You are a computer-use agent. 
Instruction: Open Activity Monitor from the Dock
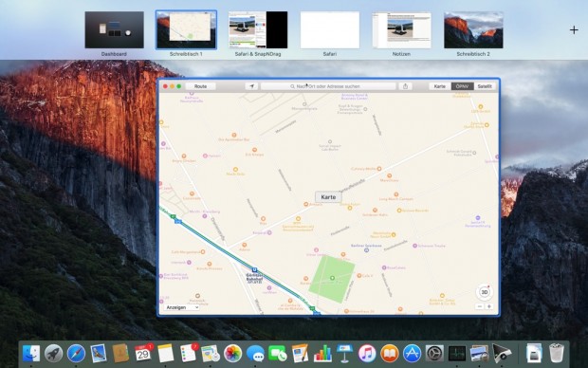click(457, 354)
